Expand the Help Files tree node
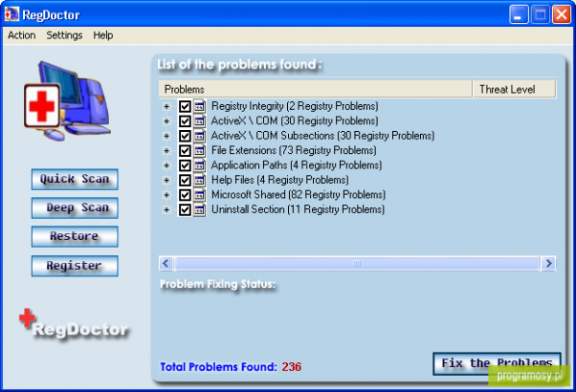 click(166, 180)
